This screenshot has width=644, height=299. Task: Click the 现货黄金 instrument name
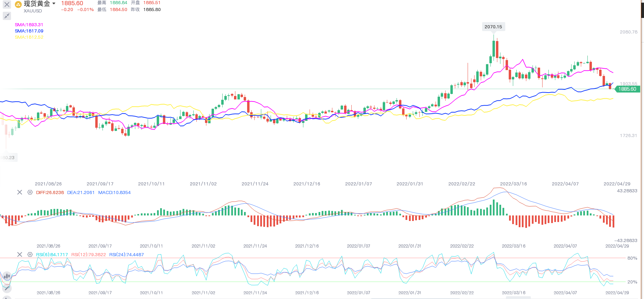[x=37, y=4]
